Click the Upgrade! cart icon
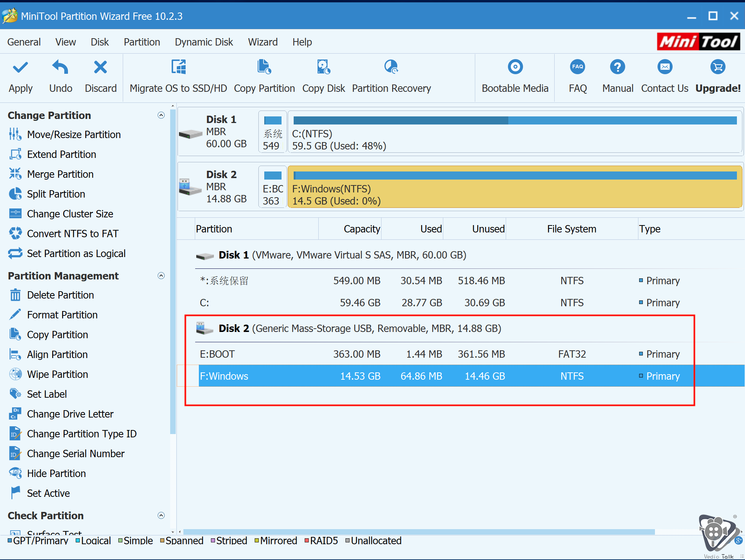The height and width of the screenshot is (560, 745). tap(718, 67)
